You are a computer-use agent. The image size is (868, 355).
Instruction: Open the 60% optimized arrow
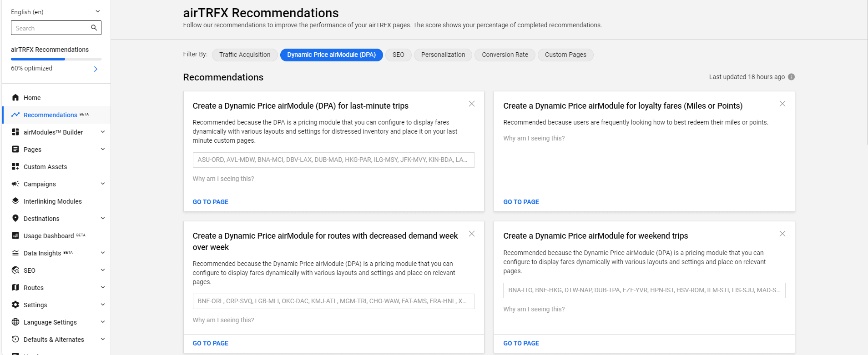click(x=96, y=69)
